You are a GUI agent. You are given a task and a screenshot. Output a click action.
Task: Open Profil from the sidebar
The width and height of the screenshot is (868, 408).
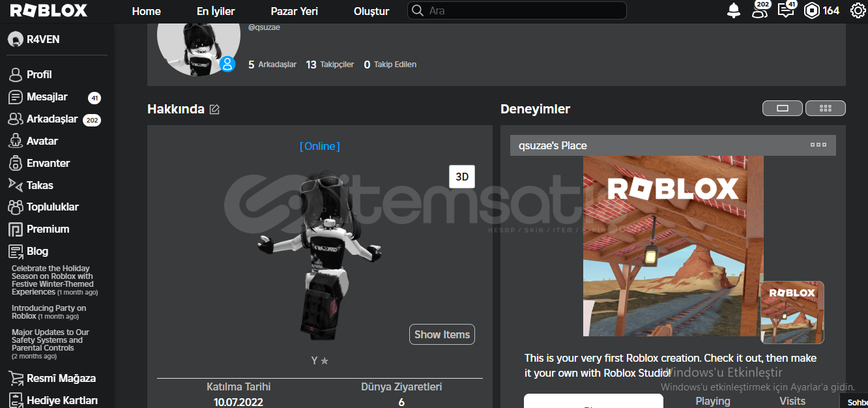[39, 74]
